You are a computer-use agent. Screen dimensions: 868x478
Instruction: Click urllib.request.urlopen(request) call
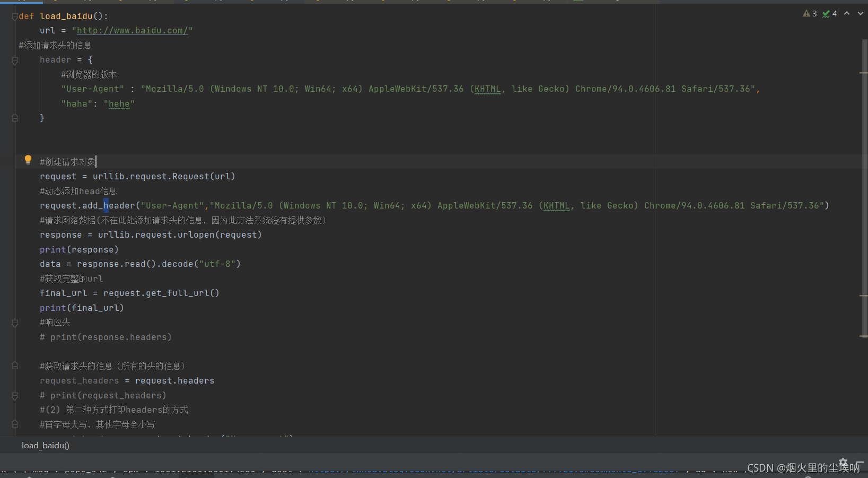pyautogui.click(x=180, y=235)
